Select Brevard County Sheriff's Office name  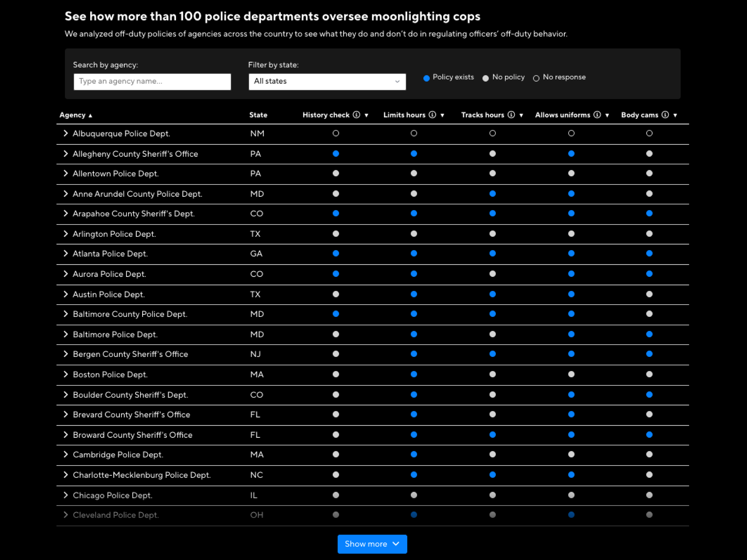[131, 415]
